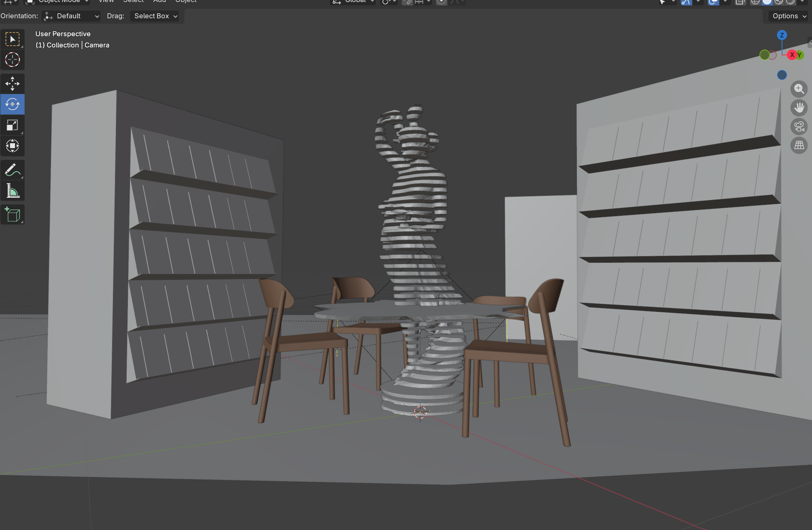This screenshot has width=812, height=530.
Task: Click the zoom magnifier navigation button
Action: (x=799, y=89)
